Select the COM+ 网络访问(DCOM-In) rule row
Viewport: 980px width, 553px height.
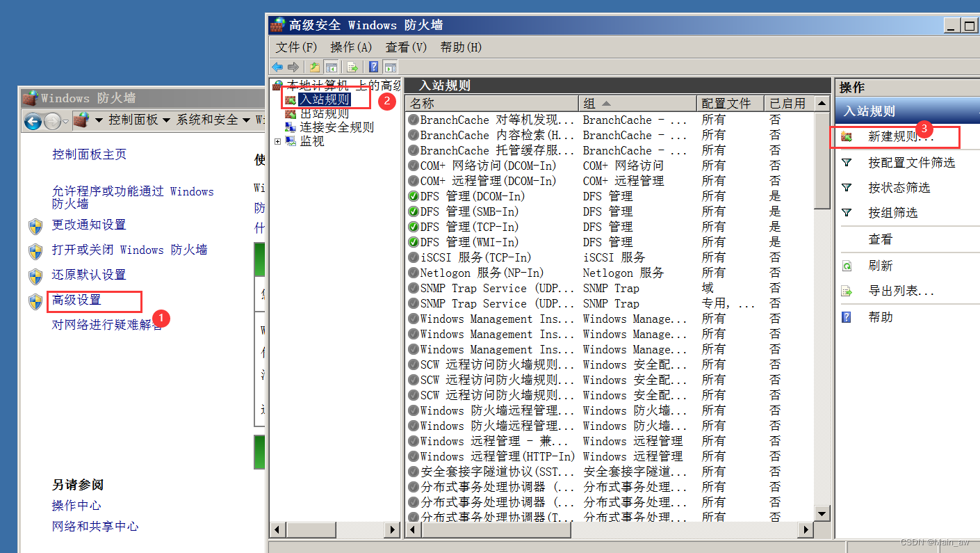(610, 166)
